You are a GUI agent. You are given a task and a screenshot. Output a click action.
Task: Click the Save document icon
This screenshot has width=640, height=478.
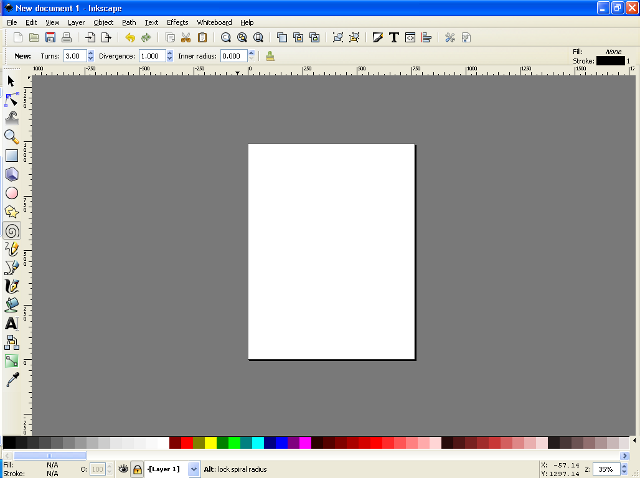coord(49,37)
